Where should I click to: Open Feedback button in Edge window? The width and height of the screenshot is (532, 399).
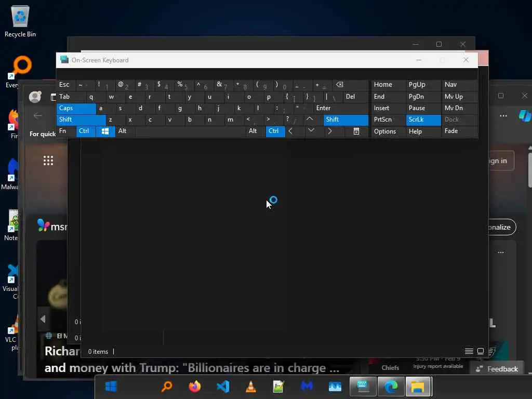tap(497, 369)
